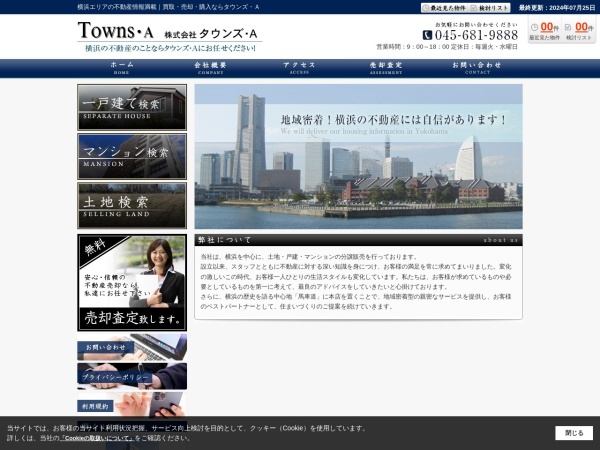Open the 売却査定 ASSESSMENT navigation item

[x=386, y=68]
